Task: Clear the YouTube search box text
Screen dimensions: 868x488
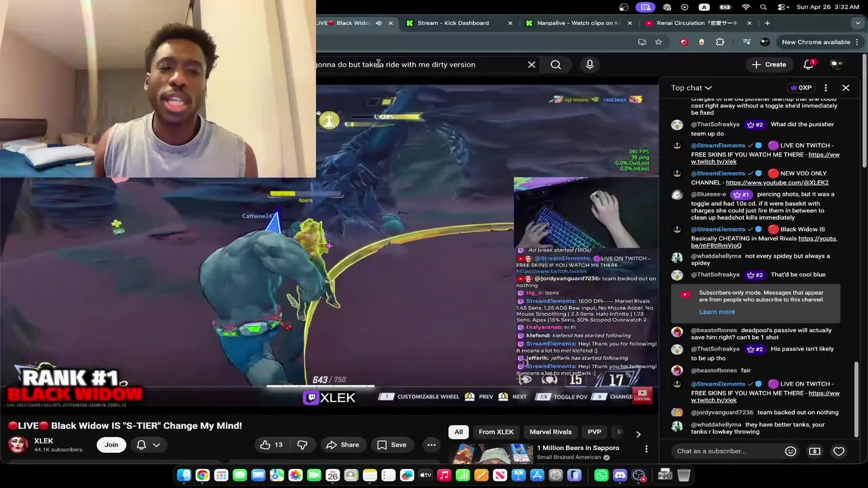Action: [532, 64]
